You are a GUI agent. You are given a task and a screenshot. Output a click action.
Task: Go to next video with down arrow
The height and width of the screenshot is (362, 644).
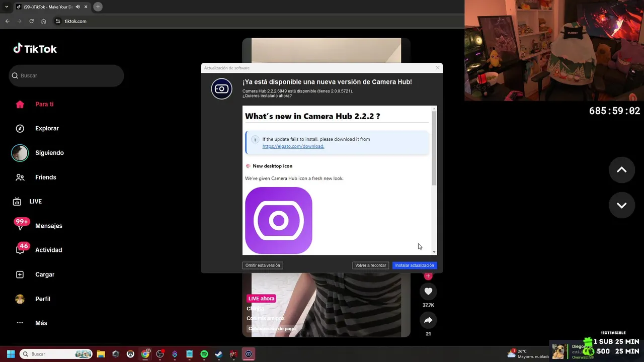point(622,205)
